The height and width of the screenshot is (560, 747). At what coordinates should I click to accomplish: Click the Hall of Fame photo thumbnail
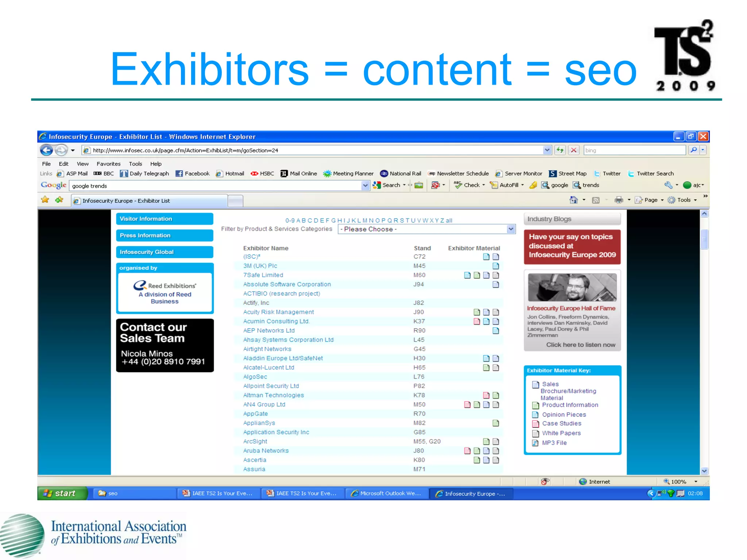[x=572, y=287]
